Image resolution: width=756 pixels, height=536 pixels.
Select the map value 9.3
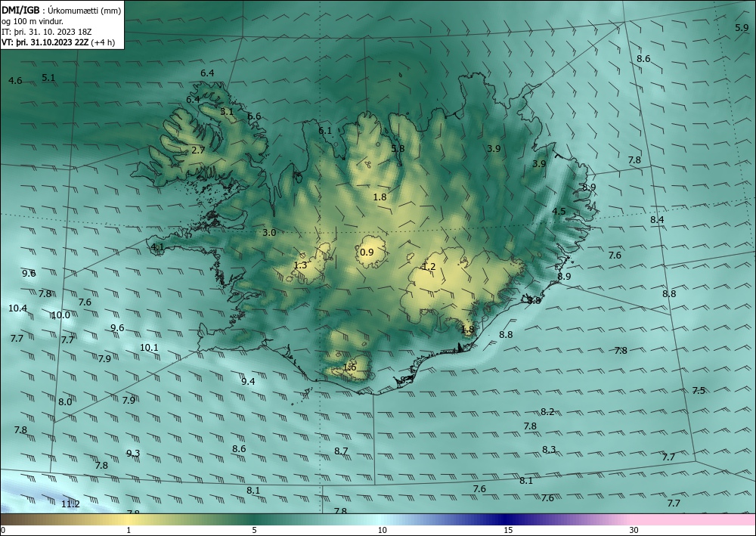(133, 453)
